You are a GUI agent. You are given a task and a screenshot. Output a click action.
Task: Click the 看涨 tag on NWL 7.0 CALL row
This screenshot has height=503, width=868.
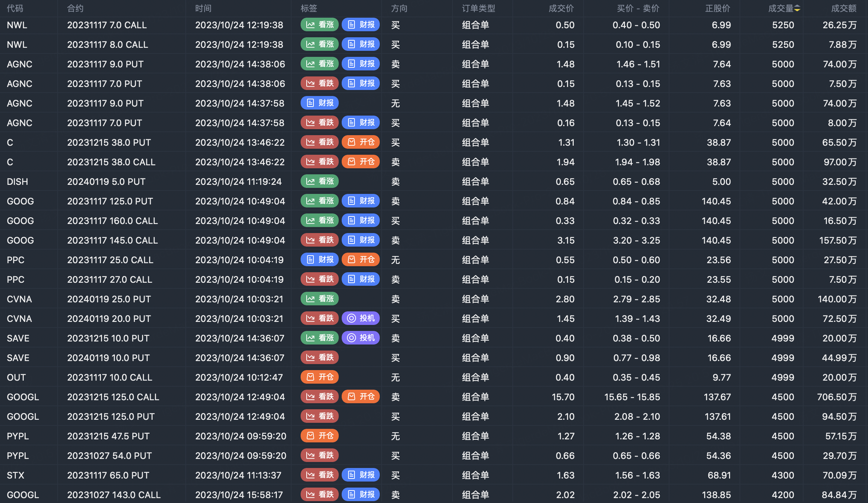pos(319,25)
